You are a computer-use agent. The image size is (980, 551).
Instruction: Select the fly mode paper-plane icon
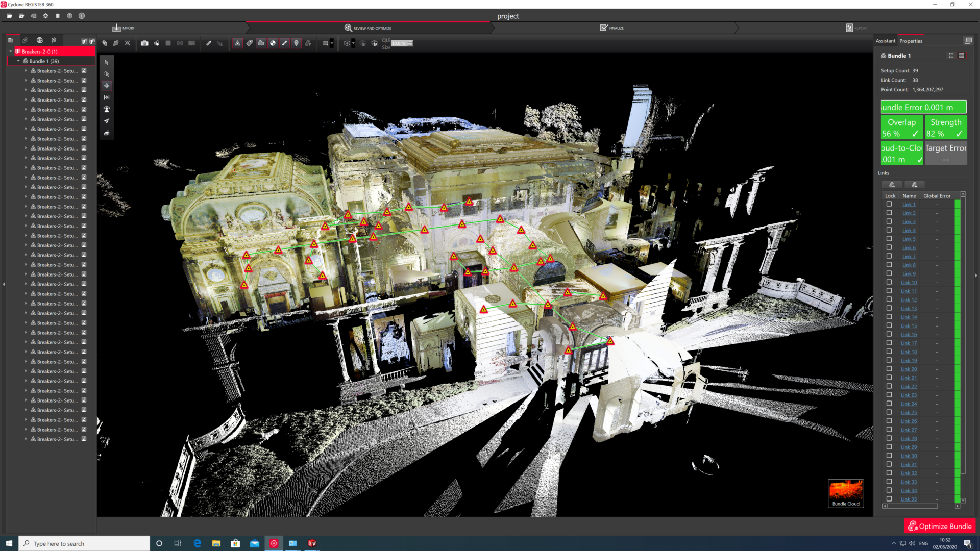106,121
